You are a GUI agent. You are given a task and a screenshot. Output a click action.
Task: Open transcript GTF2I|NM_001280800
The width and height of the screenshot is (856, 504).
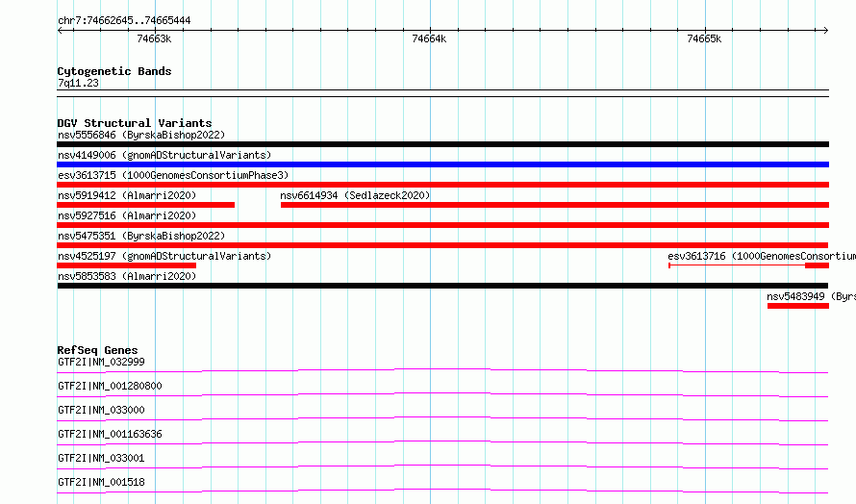point(110,386)
